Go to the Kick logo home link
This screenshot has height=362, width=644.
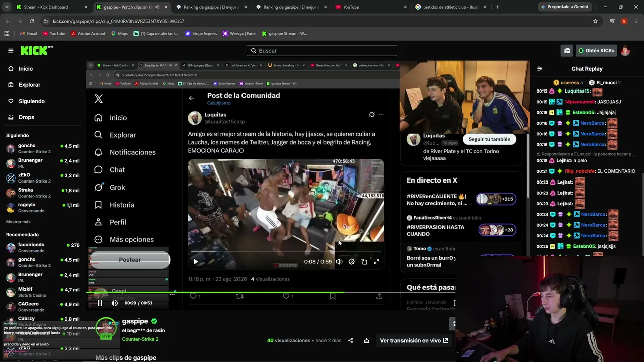point(37,50)
